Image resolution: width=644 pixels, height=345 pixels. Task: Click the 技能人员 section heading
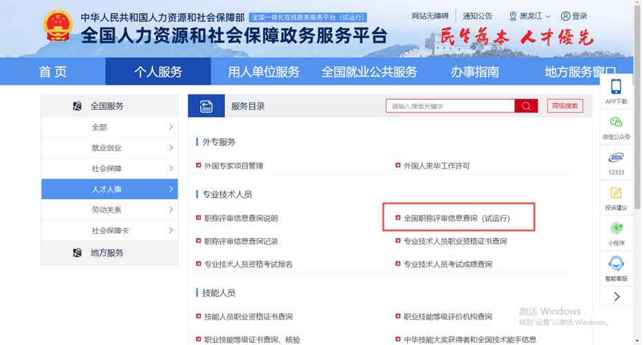click(x=220, y=293)
